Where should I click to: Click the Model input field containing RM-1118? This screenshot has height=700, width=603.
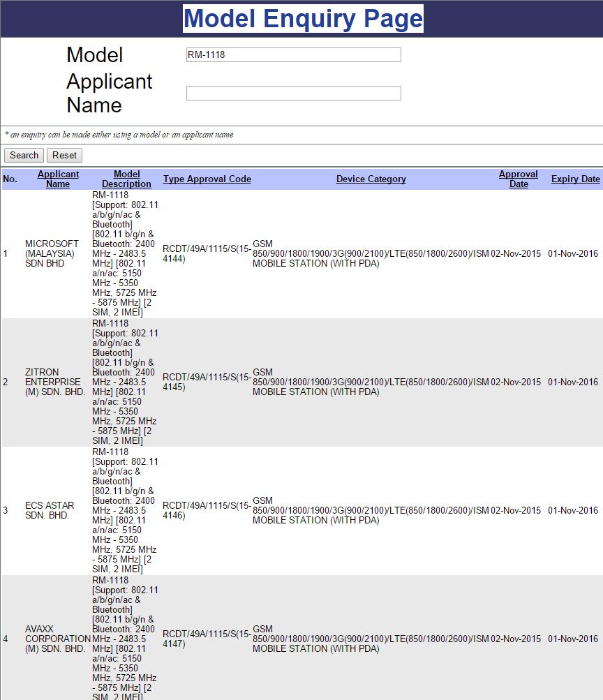293,55
